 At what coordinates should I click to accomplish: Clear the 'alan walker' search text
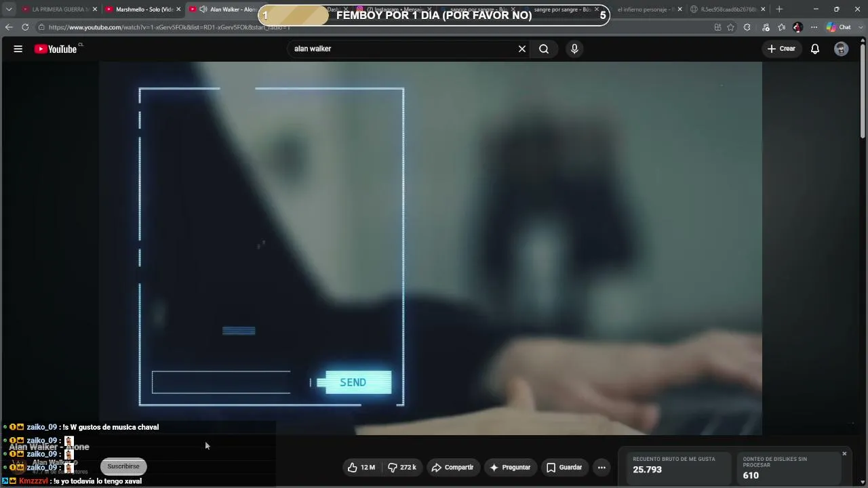[522, 49]
